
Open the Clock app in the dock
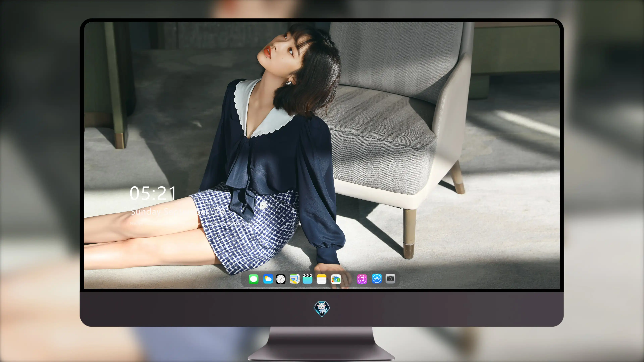[x=281, y=279]
